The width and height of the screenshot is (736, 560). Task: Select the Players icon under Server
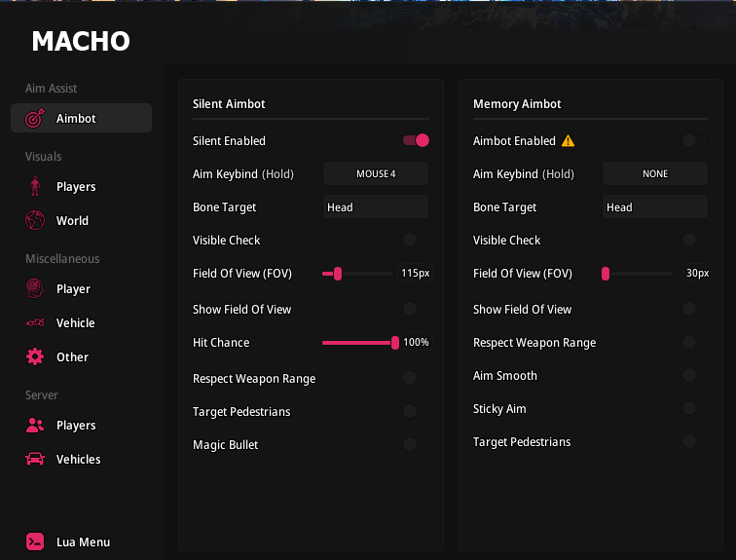click(x=35, y=426)
